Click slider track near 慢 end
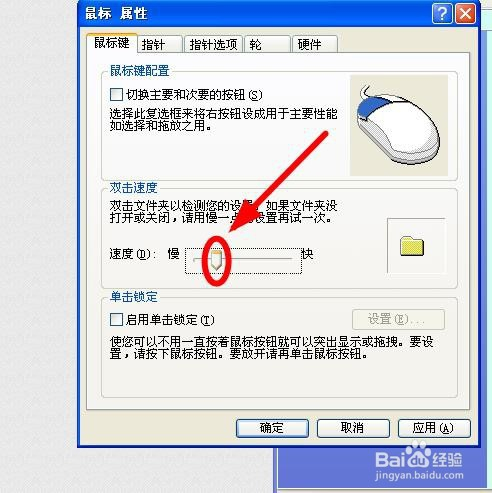 click(198, 258)
